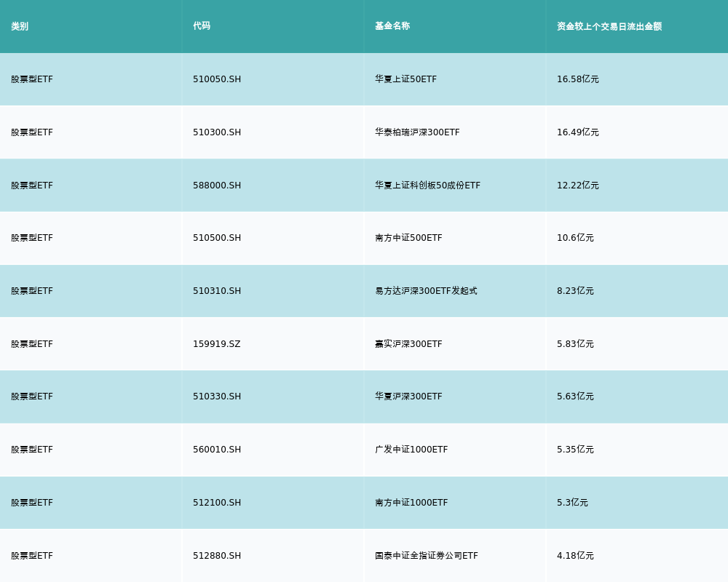
Task: Click outflow amount 10.6亿元
Action: pos(575,238)
